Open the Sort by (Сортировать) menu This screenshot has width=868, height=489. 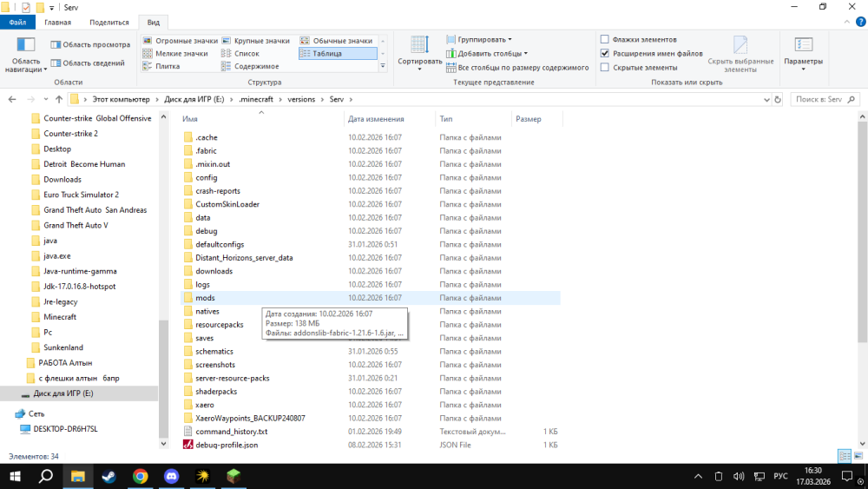(419, 53)
